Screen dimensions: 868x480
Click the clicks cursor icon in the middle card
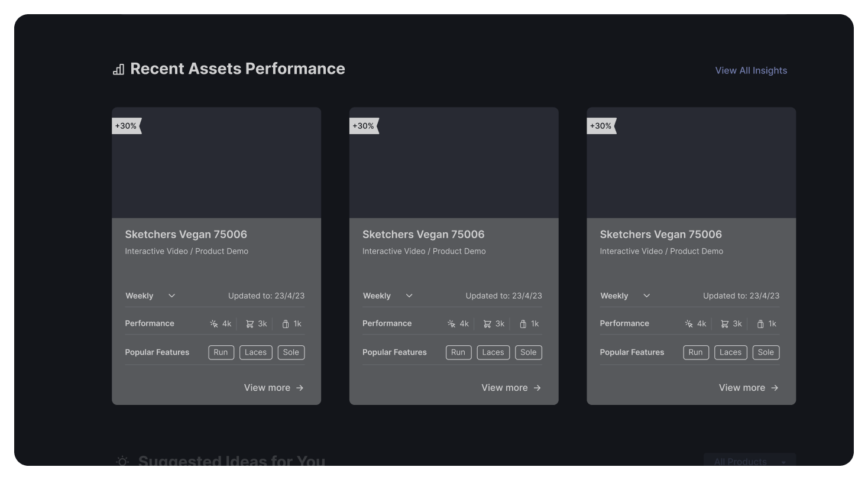click(x=452, y=324)
